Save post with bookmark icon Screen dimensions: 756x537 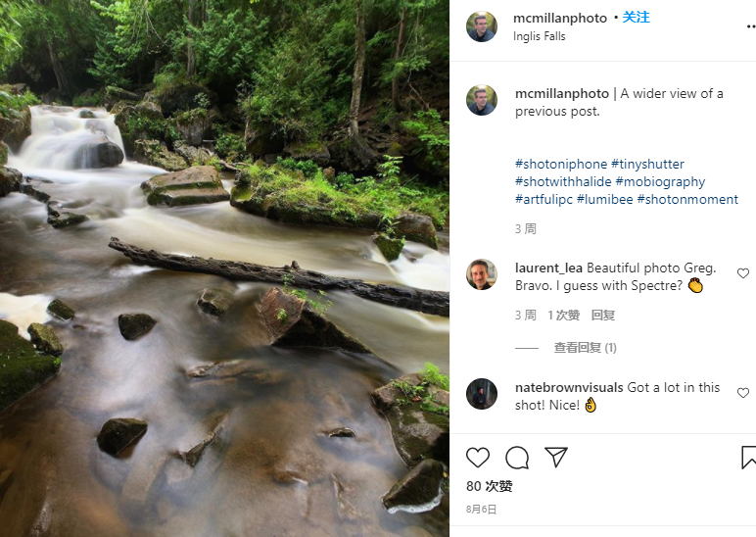[x=748, y=458]
